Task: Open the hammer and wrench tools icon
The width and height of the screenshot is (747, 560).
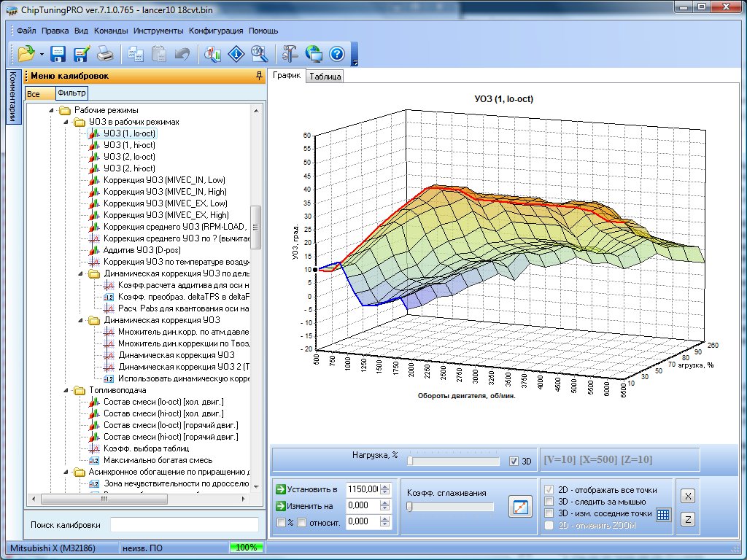Action: point(290,53)
